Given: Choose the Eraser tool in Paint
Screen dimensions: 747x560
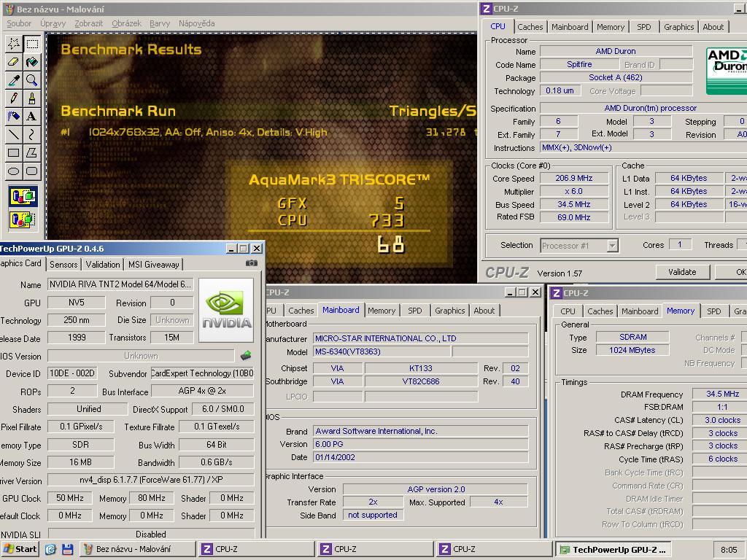Looking at the screenshot, I should point(13,62).
